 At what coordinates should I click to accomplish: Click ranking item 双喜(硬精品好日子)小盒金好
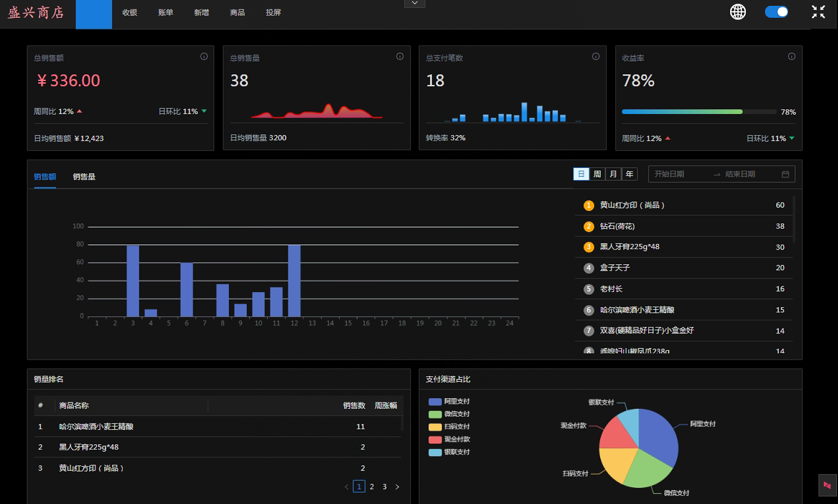pos(684,331)
